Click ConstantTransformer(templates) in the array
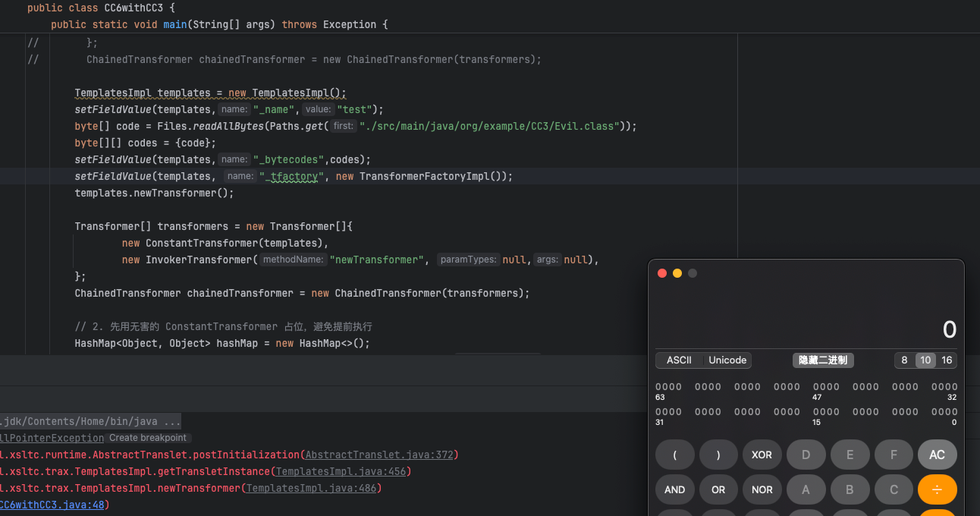This screenshot has height=516, width=980. 234,243
